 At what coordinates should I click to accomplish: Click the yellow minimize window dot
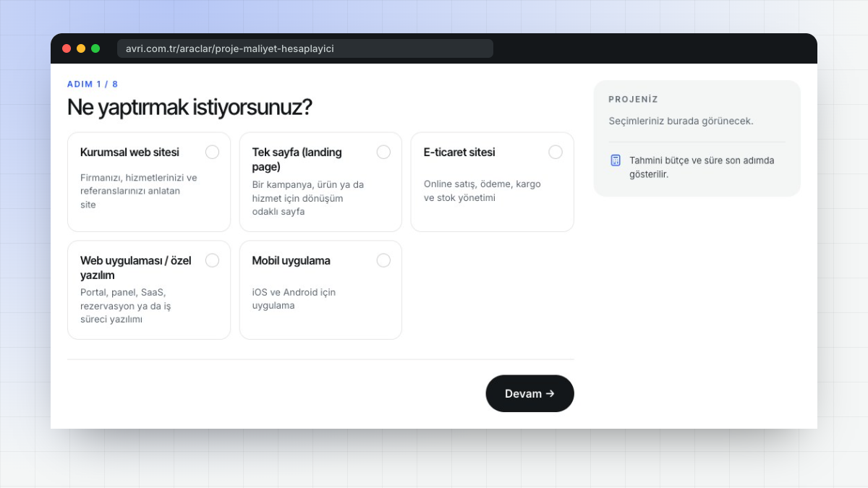click(81, 48)
